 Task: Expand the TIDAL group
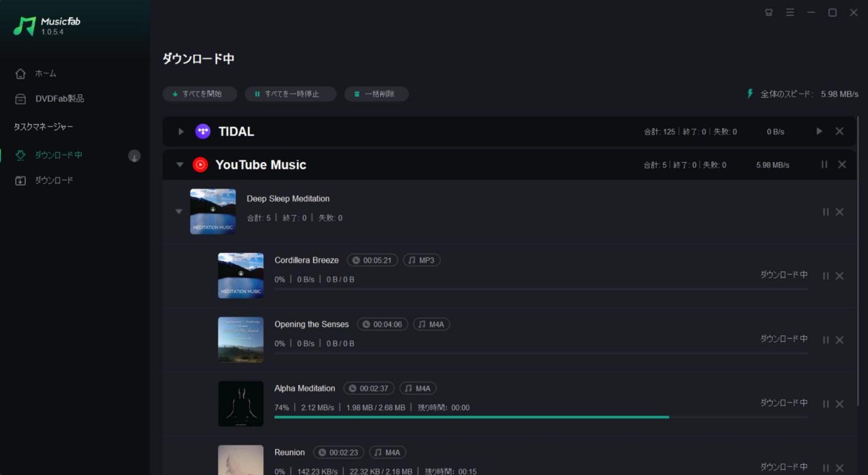pyautogui.click(x=181, y=131)
